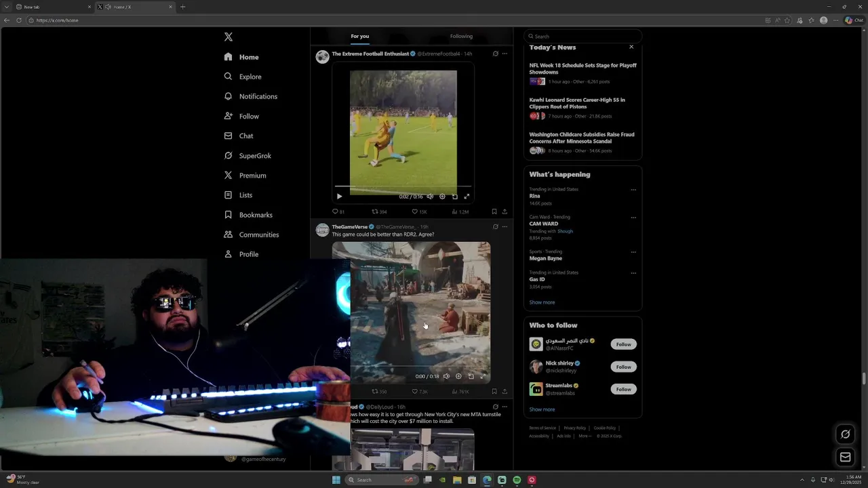Open more options on TheGameVerse post

(505, 226)
